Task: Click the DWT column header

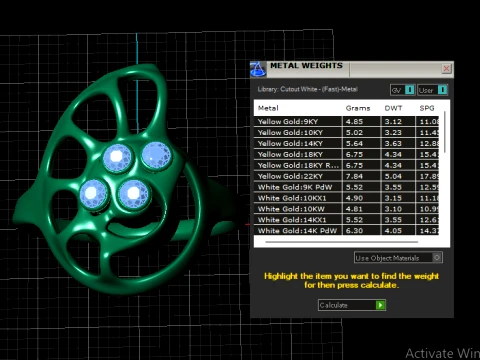Action: coord(393,108)
